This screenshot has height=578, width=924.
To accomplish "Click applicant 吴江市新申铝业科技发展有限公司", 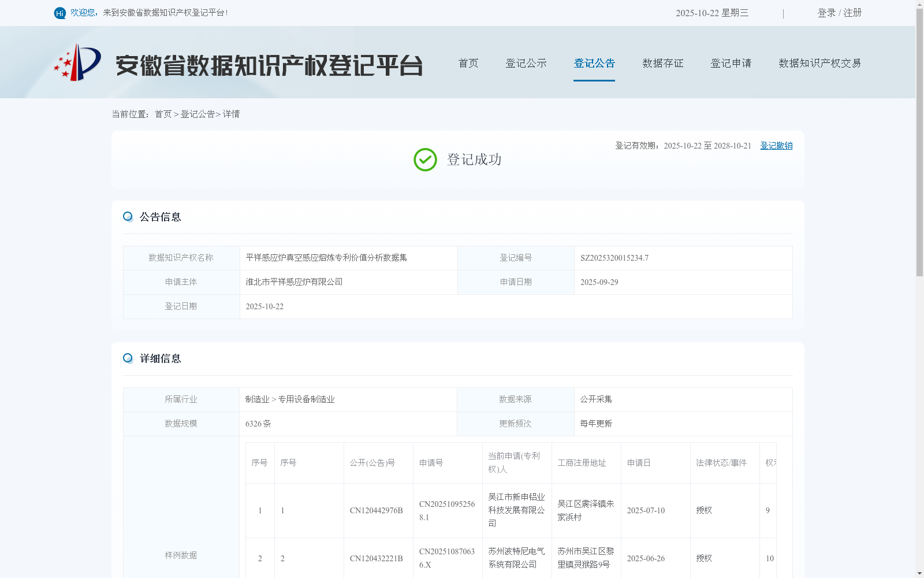I will [x=516, y=510].
